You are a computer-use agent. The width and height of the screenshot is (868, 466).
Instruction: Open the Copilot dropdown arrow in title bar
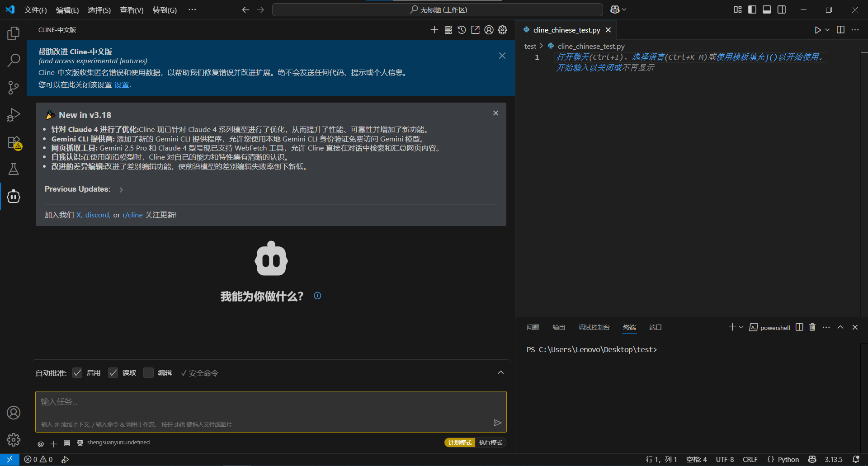[x=624, y=9]
